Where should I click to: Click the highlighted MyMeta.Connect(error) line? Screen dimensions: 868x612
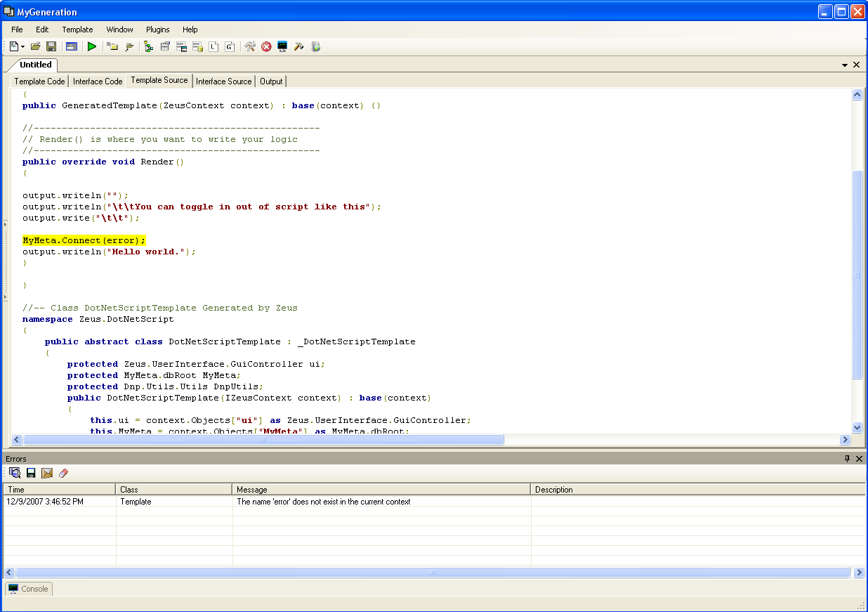click(84, 240)
